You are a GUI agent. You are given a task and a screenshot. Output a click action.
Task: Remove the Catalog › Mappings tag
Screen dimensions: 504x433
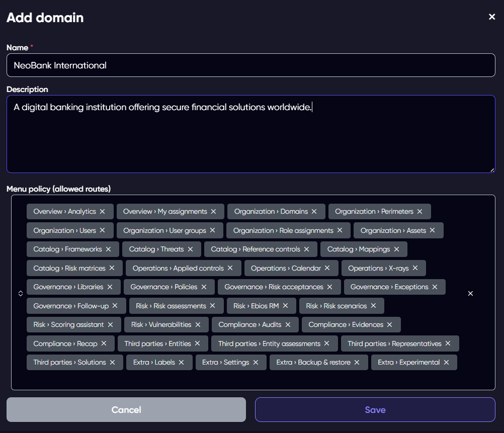(397, 249)
